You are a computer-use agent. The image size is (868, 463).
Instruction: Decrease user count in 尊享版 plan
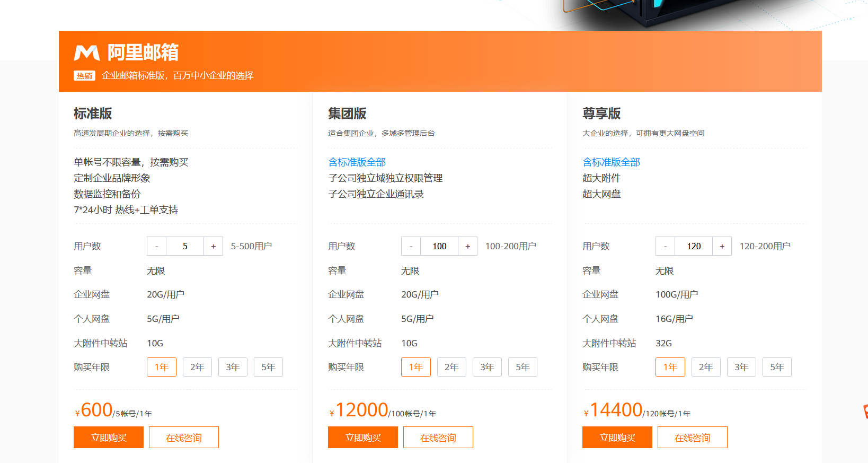coord(665,246)
